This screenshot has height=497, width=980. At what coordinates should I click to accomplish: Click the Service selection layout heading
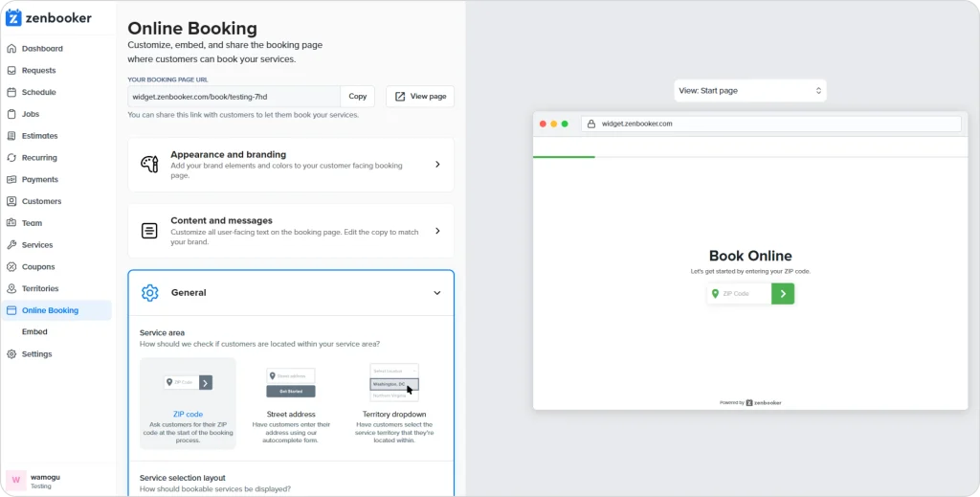[183, 478]
